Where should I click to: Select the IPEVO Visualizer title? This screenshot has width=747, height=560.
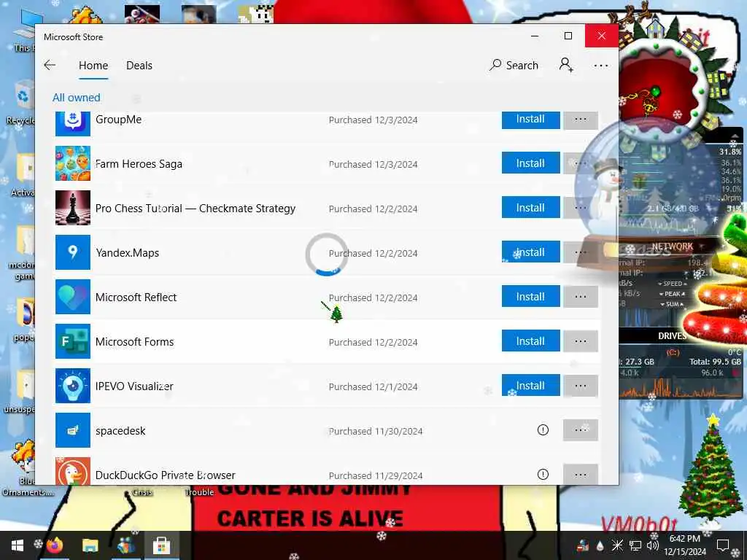(134, 386)
